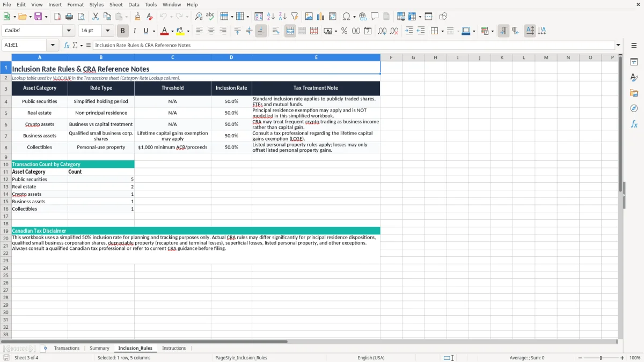Open the borders dropdown arrow
The height and width of the screenshot is (362, 644).
click(x=442, y=31)
